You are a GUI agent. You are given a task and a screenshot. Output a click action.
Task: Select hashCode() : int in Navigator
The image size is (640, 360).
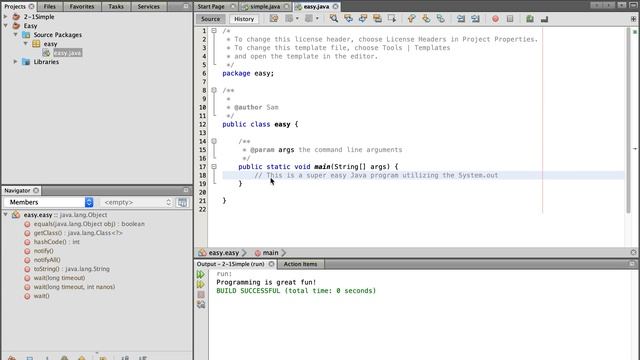(56, 242)
